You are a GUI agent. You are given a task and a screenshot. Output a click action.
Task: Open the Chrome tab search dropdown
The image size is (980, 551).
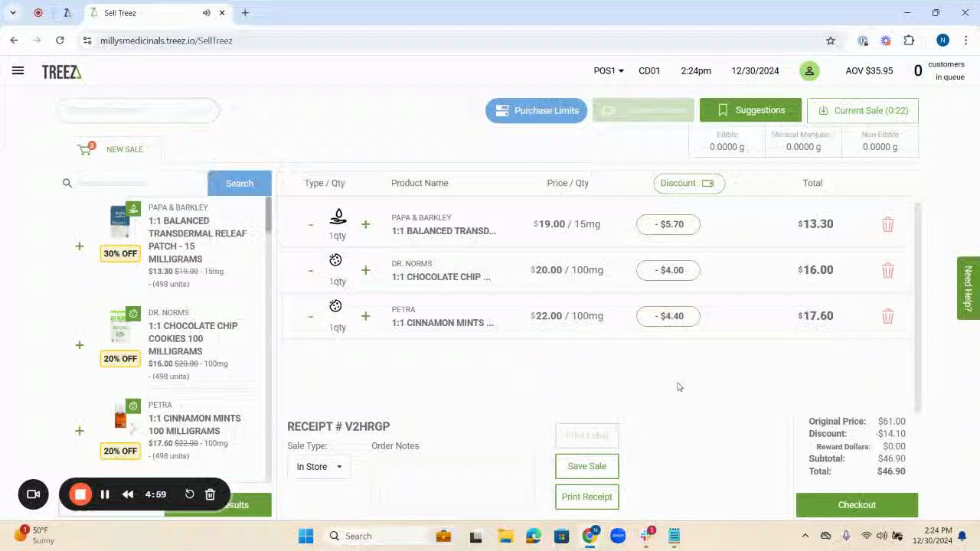13,13
